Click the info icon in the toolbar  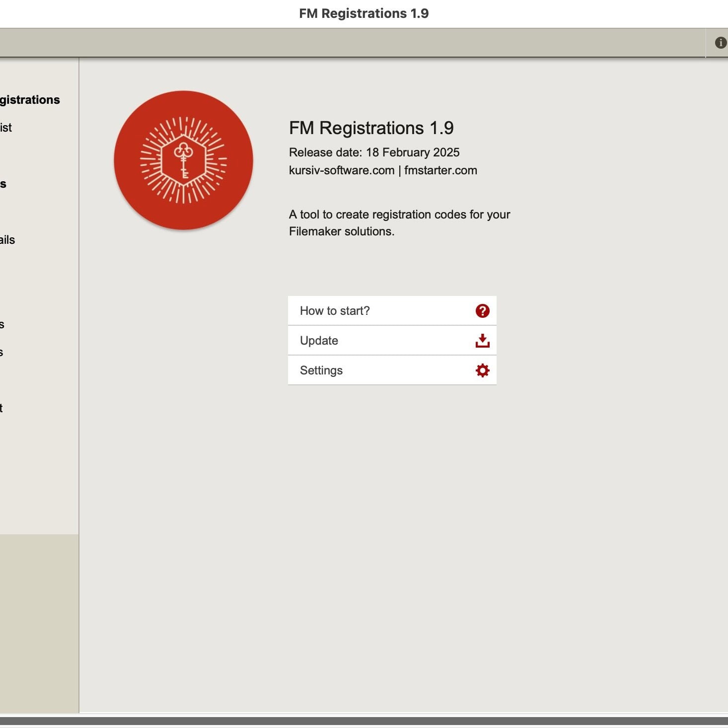[720, 43]
